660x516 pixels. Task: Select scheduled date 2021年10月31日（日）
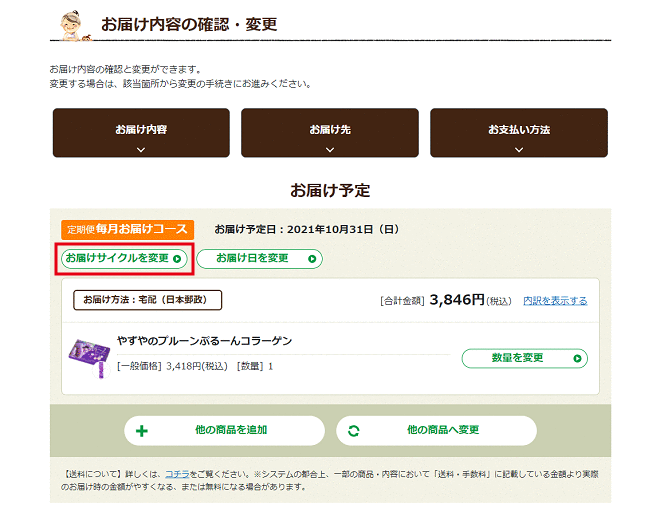(x=343, y=229)
